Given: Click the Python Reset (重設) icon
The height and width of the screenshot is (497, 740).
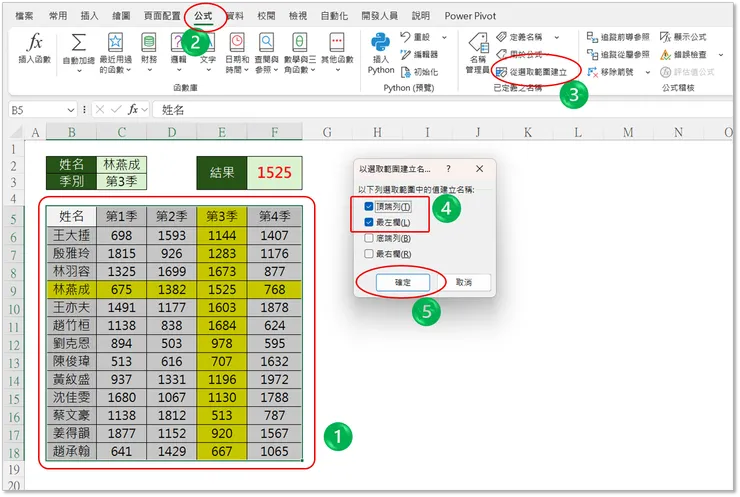Looking at the screenshot, I should click(405, 37).
